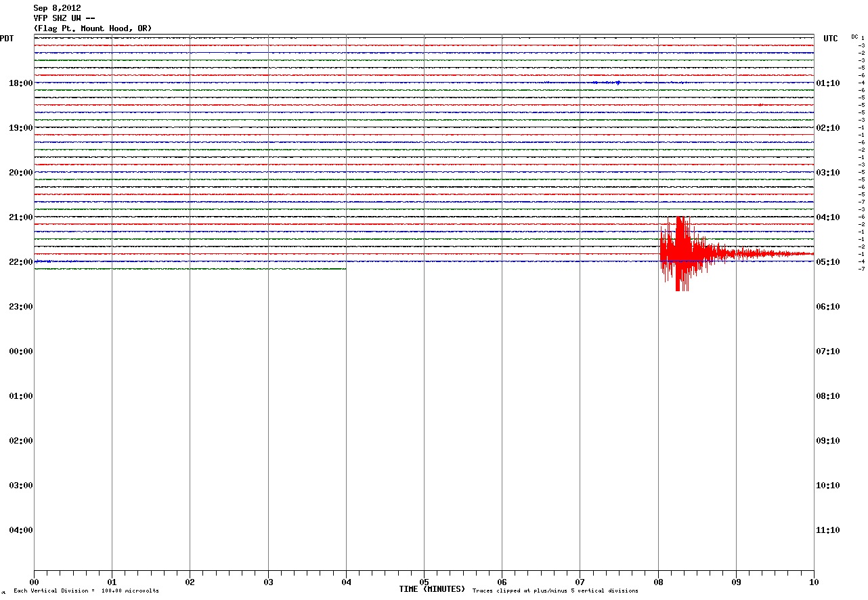Screen dimensions: 868x600
Task: Click the PDT timezone label
Action: click(x=7, y=39)
